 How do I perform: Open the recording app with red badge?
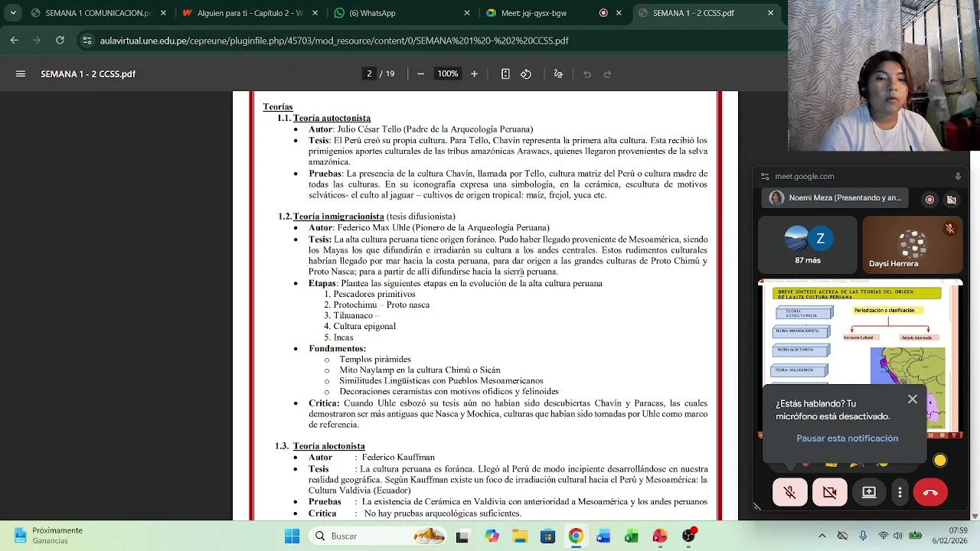click(689, 536)
